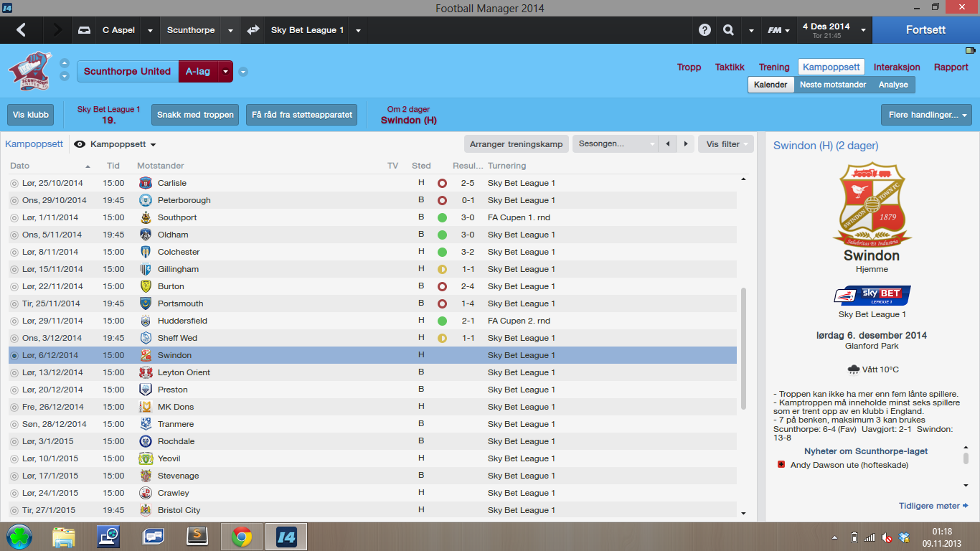Switch to the Interaksjon tab
The image size is (980, 551).
click(897, 67)
